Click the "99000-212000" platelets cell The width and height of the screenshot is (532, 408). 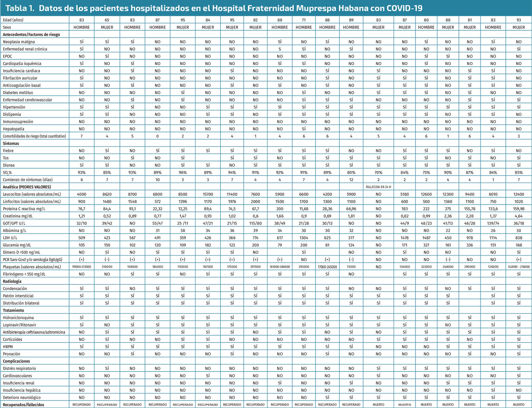81,267
